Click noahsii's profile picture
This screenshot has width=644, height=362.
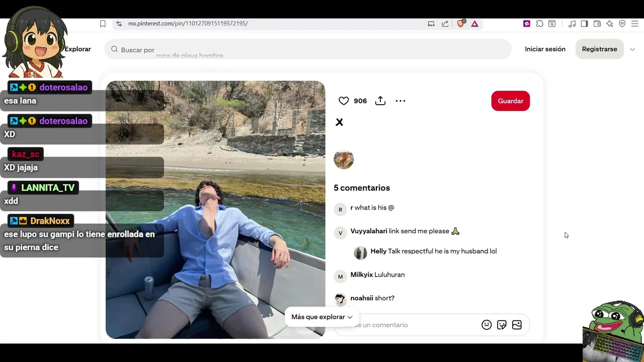pyautogui.click(x=340, y=300)
